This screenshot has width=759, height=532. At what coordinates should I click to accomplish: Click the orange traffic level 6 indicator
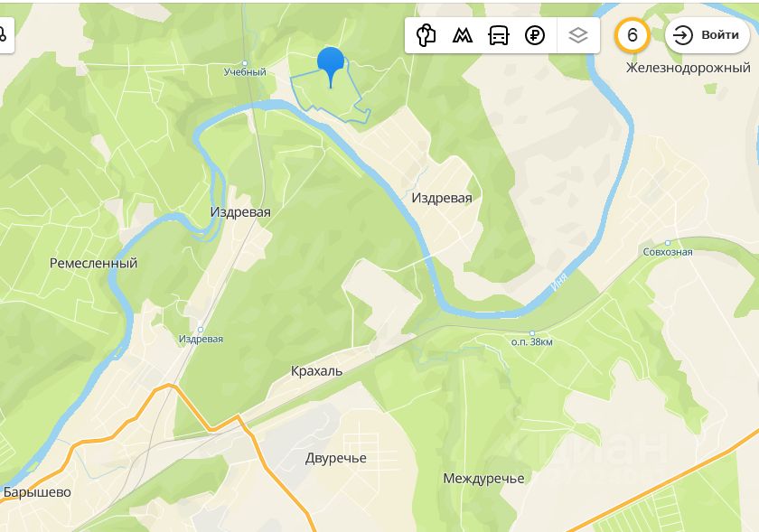click(x=632, y=35)
